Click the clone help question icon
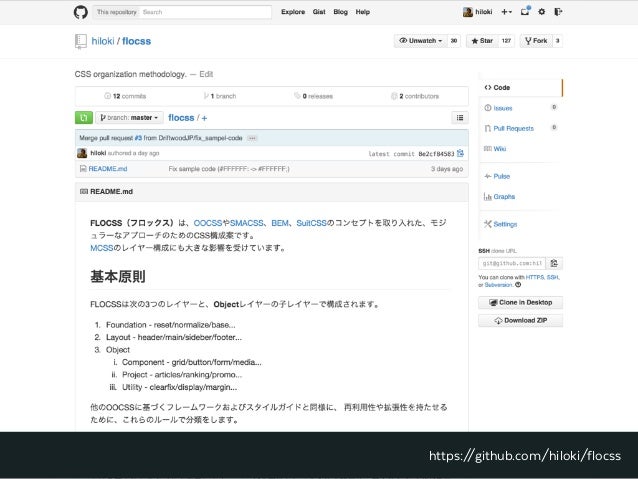Image resolution: width=638 pixels, height=479 pixels. [x=518, y=285]
